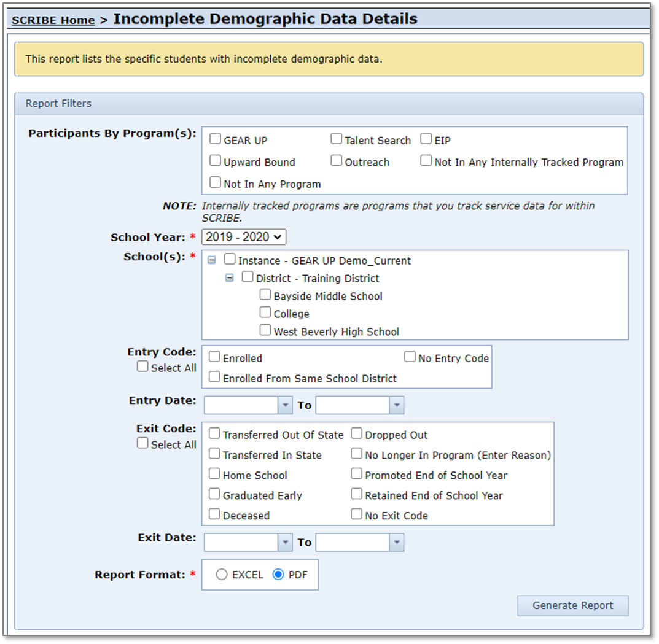Image resolution: width=659 pixels, height=644 pixels.
Task: Check Retained End of School Year
Action: point(356,494)
